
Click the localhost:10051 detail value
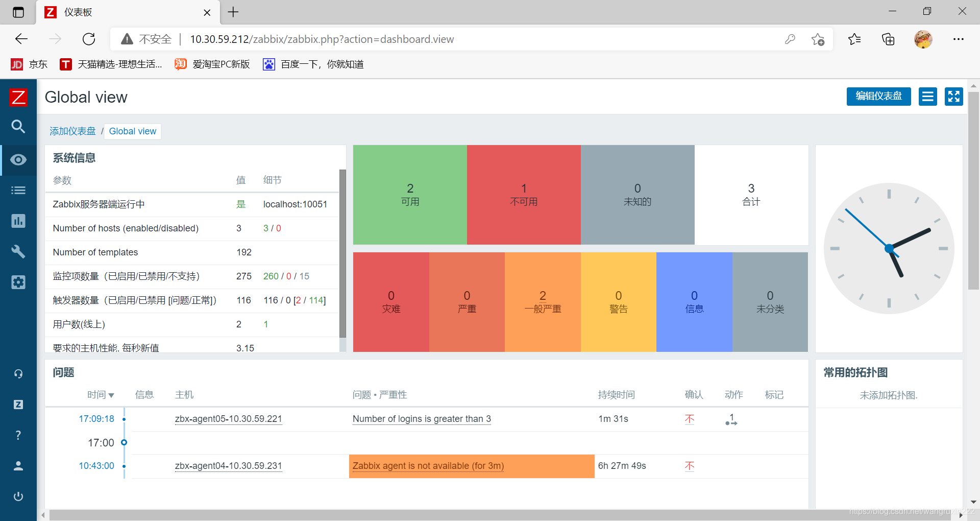coord(295,204)
